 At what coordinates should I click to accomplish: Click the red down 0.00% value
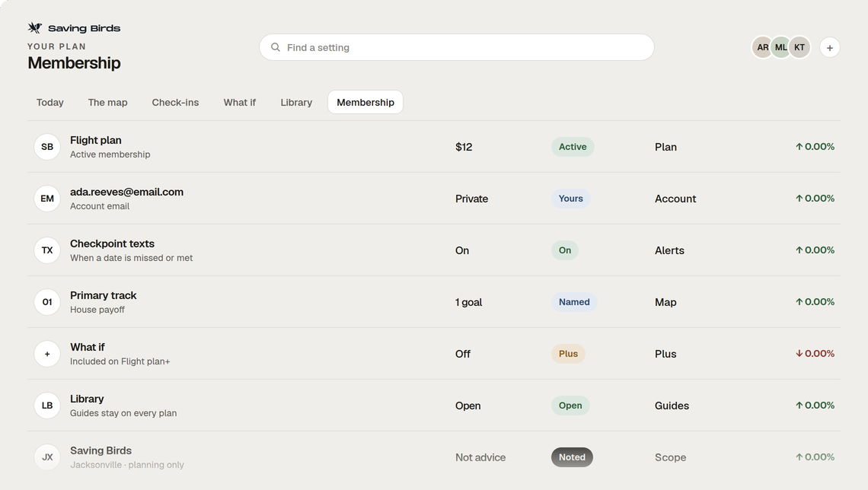point(815,354)
